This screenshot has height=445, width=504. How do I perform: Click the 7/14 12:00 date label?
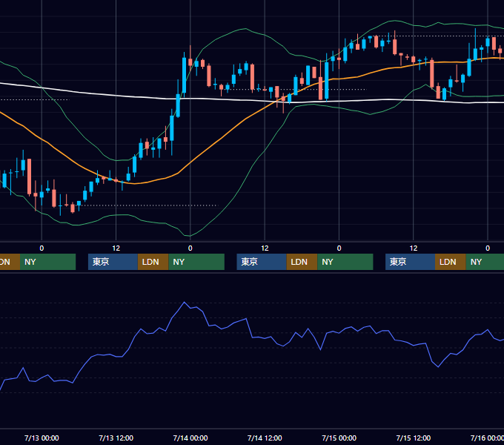[x=265, y=438]
